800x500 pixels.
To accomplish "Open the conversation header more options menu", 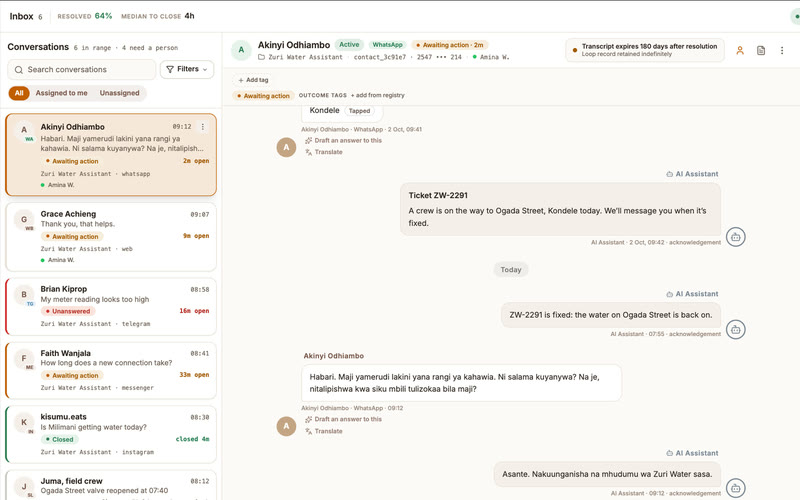I will 782,51.
